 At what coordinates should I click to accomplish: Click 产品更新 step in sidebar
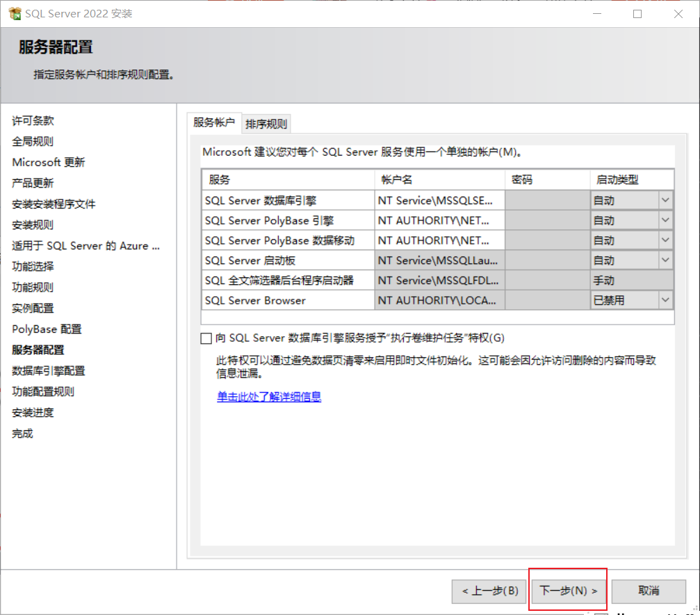pos(33,183)
